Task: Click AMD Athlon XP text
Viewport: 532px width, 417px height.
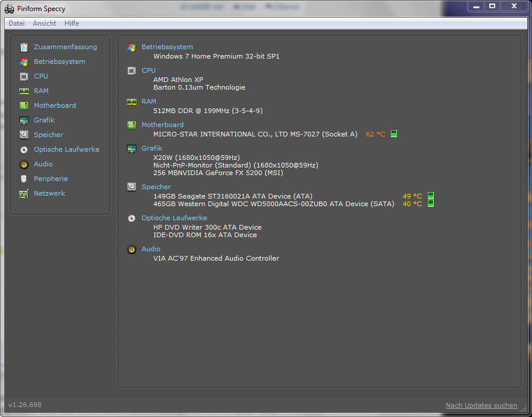Action: [178, 80]
